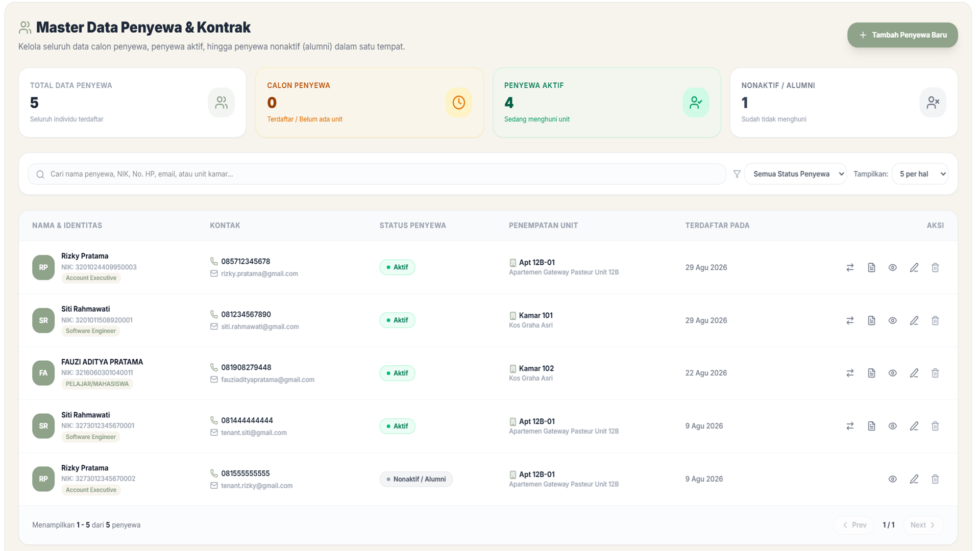Go to Next page
This screenshot has width=980, height=551.
point(923,525)
